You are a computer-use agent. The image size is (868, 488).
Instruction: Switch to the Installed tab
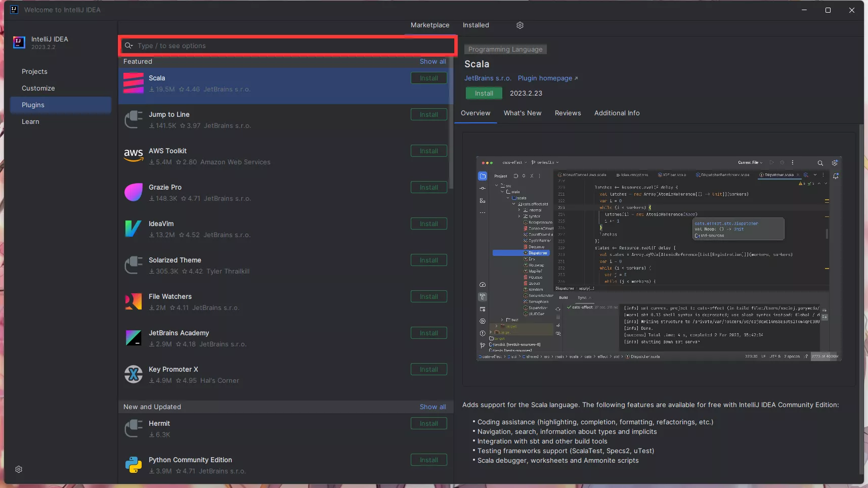[x=475, y=25]
